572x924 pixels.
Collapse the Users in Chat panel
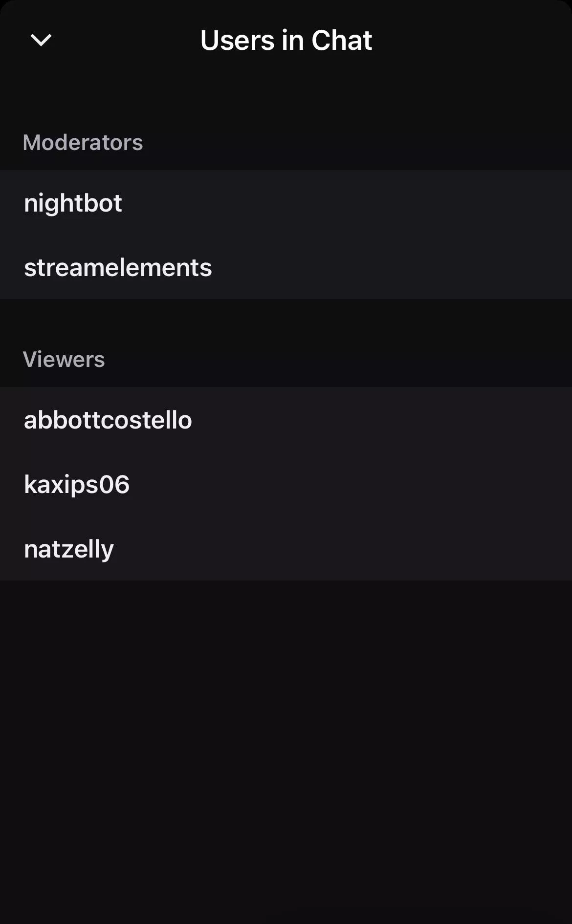point(41,40)
